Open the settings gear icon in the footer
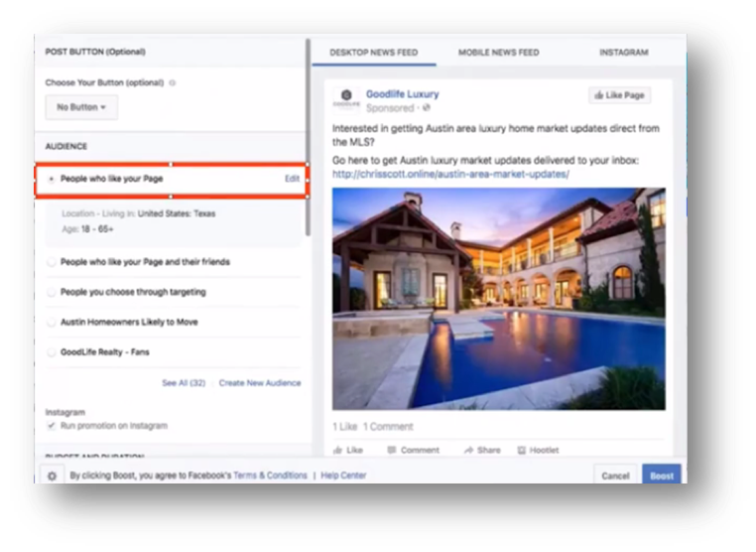756x552 pixels. [x=52, y=476]
